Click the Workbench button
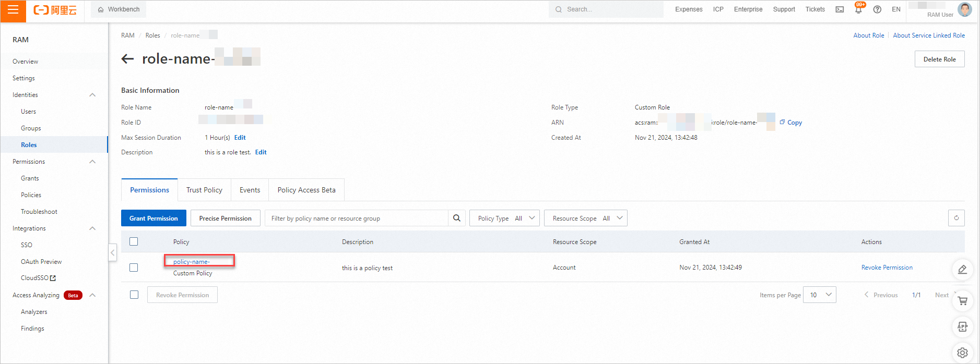 click(x=119, y=9)
